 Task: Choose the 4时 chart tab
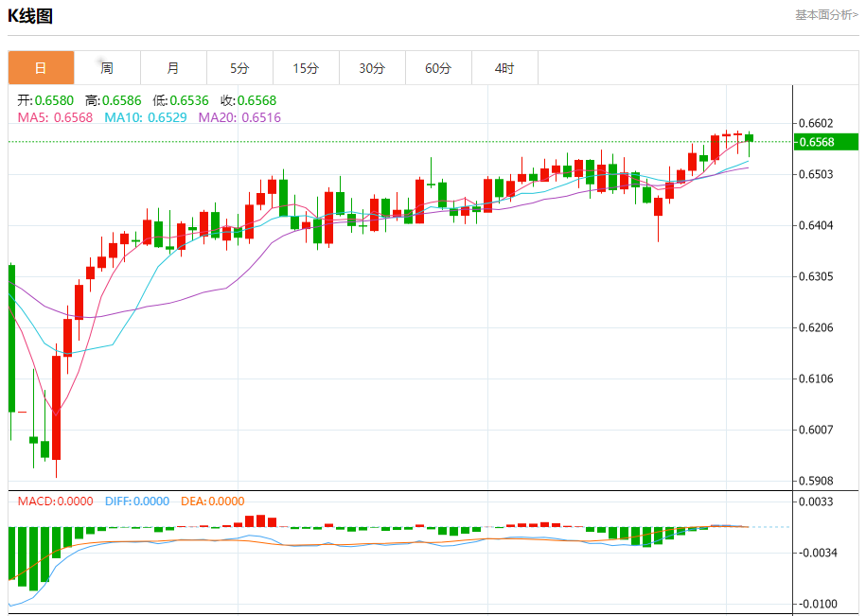(504, 68)
